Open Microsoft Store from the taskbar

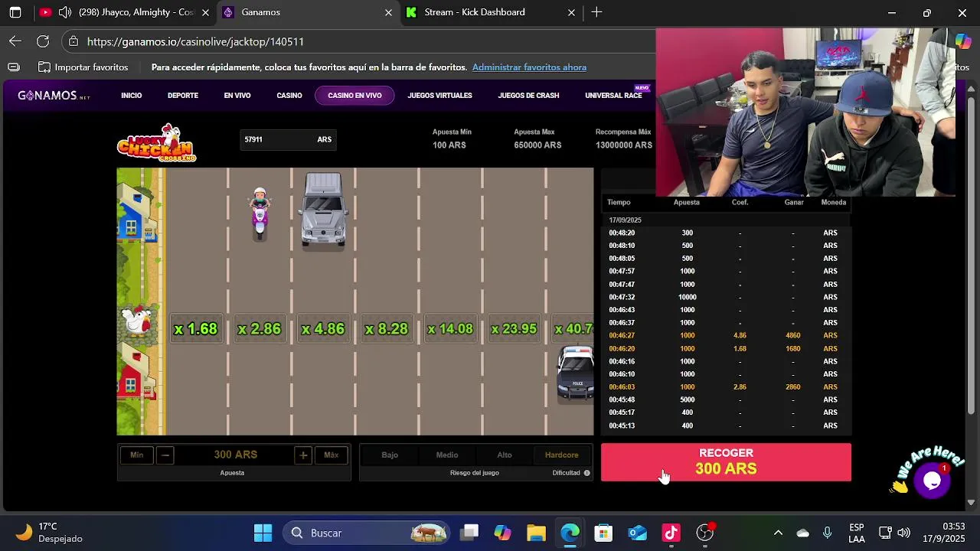tap(603, 533)
